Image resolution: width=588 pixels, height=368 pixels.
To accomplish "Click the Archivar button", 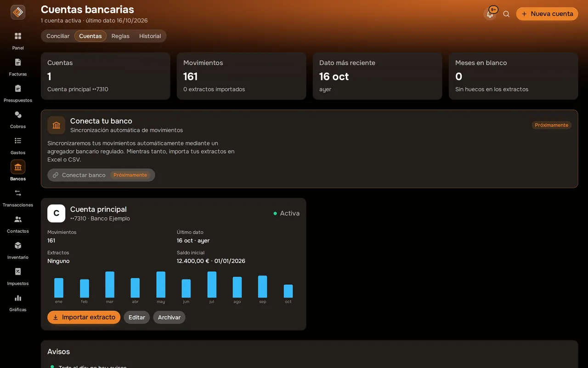I will coord(169,317).
